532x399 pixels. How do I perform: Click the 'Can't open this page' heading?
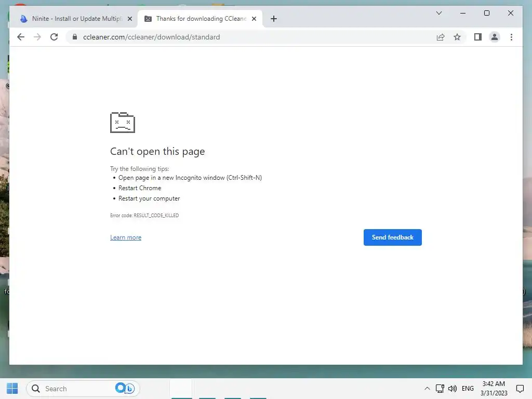157,151
